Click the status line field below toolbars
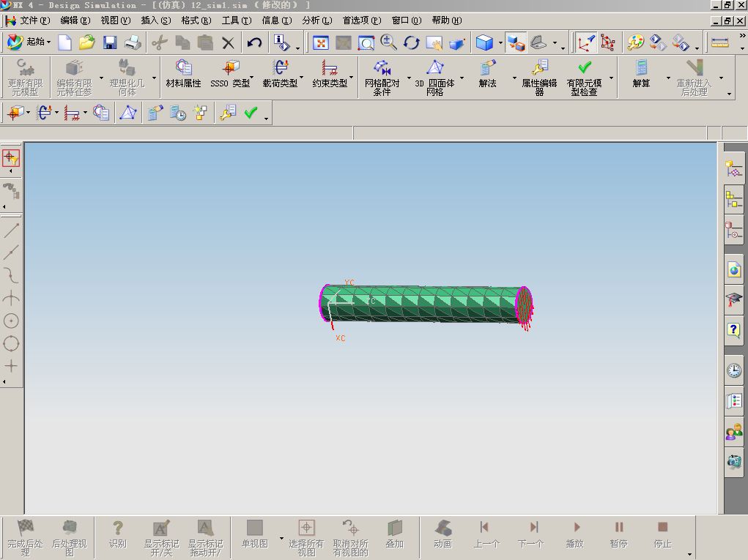748x560 pixels. [x=177, y=133]
